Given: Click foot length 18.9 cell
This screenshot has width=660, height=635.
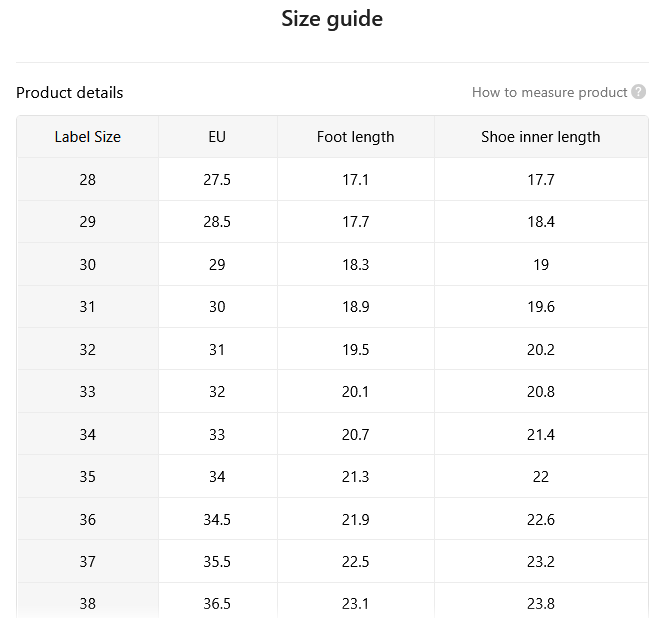Looking at the screenshot, I should (356, 307).
